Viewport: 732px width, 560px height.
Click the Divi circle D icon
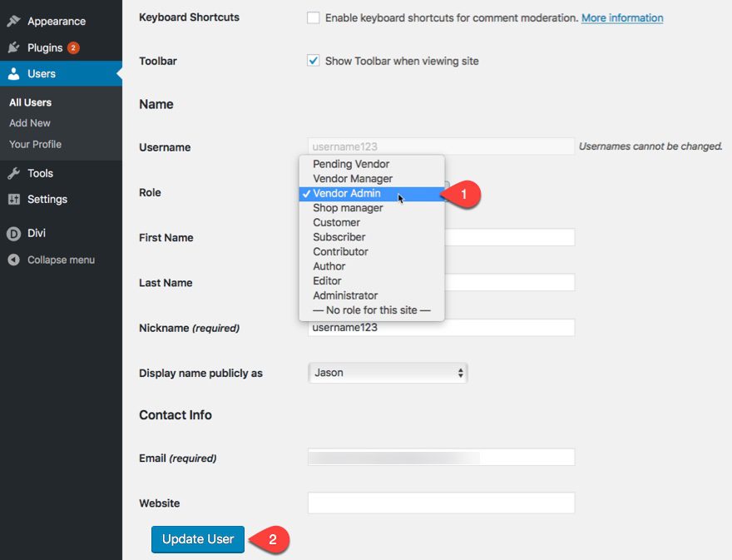pyautogui.click(x=14, y=233)
